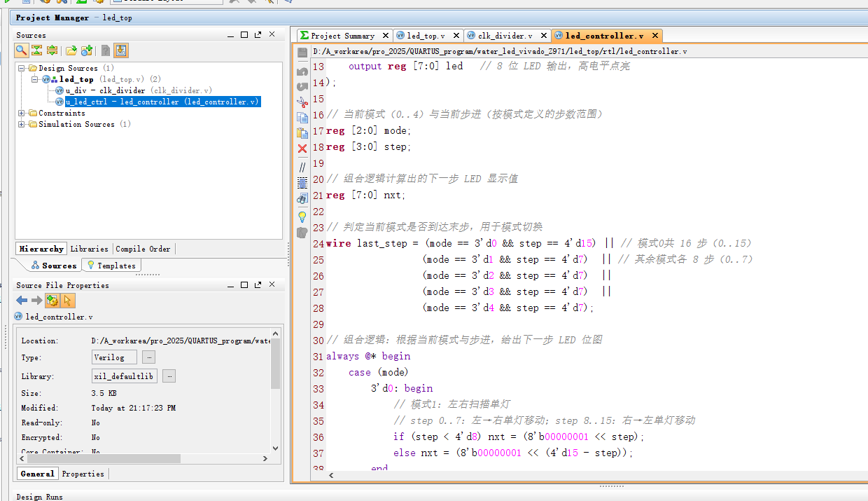868x501 pixels.
Task: Click the properties panel horizontal scrollbar right arrow
Action: (265, 459)
